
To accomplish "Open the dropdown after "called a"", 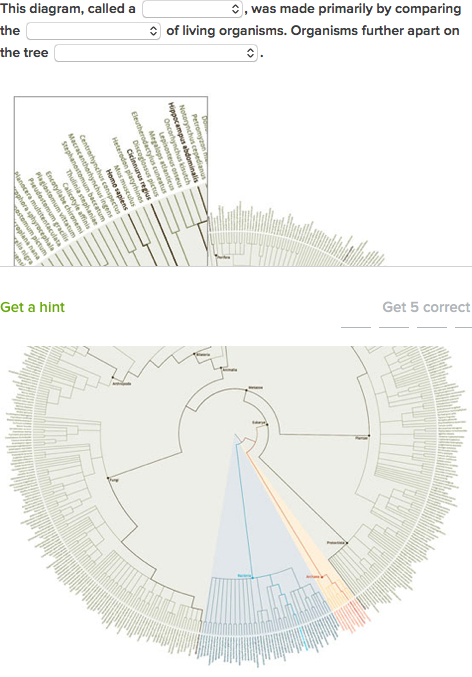I will pyautogui.click(x=192, y=9).
